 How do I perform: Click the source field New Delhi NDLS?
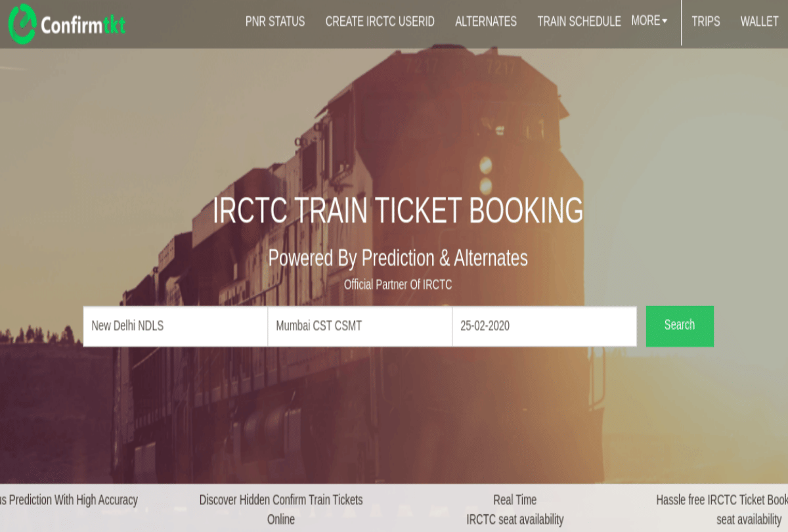click(175, 326)
